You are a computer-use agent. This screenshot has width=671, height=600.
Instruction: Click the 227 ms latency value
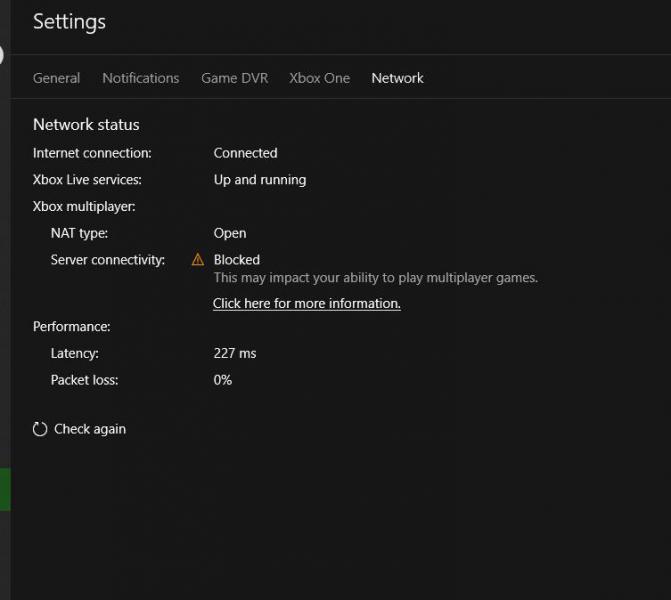(x=235, y=353)
